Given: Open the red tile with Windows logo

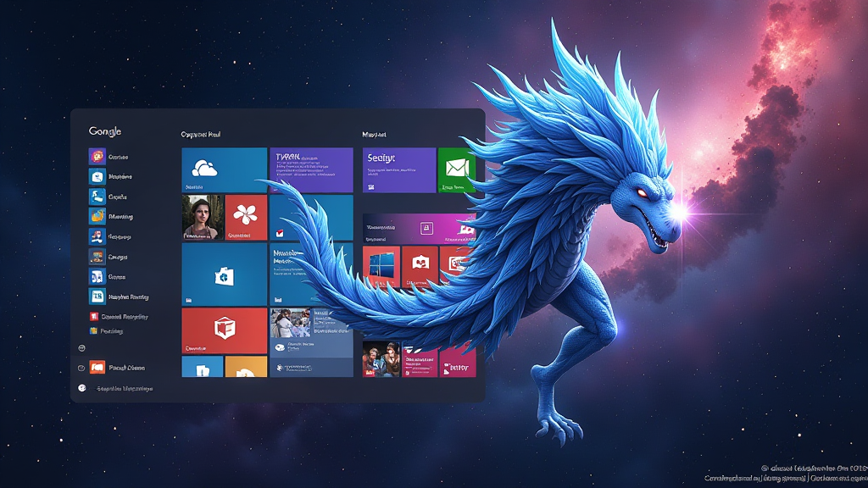Looking at the screenshot, I should [381, 267].
